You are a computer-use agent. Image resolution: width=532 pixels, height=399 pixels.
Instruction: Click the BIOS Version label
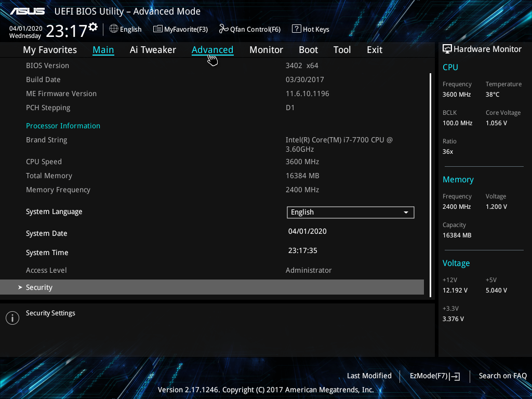click(x=47, y=66)
